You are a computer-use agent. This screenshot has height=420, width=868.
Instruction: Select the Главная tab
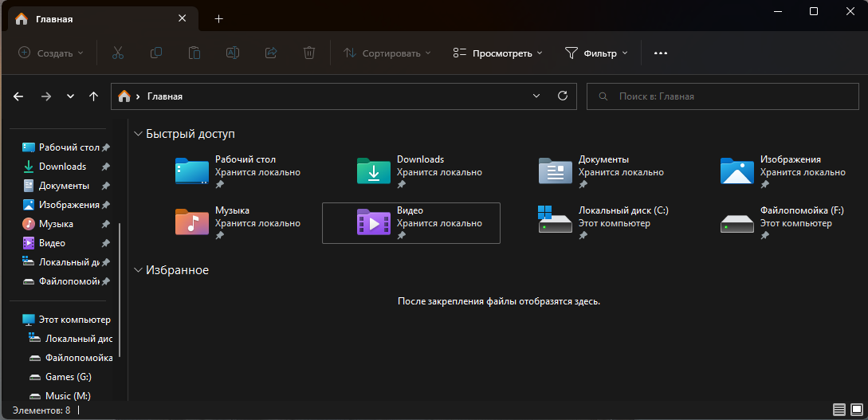click(x=102, y=19)
